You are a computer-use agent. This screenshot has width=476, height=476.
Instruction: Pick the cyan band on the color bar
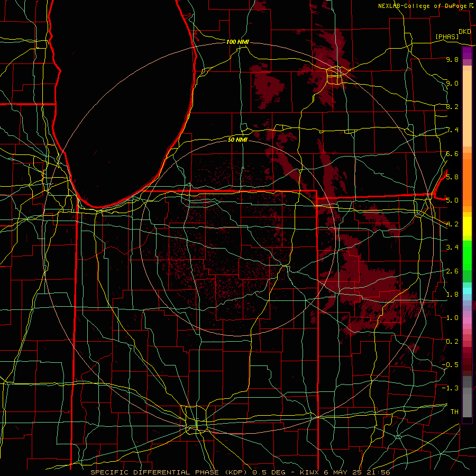pos(467,290)
